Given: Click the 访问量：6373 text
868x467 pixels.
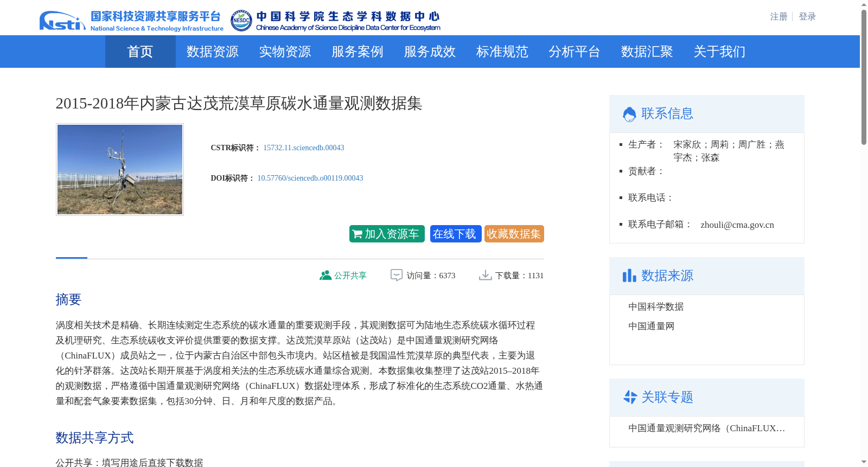Looking at the screenshot, I should tap(431, 276).
